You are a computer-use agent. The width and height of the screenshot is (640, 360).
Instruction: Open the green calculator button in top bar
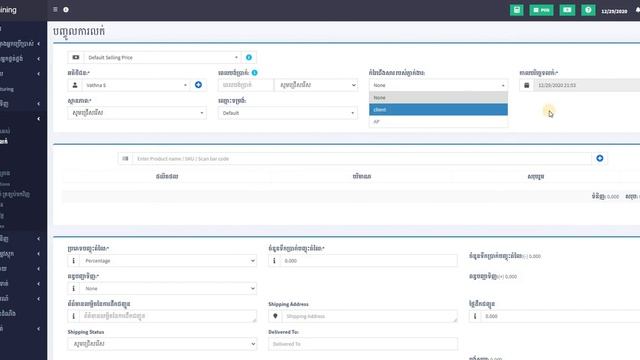click(516, 10)
